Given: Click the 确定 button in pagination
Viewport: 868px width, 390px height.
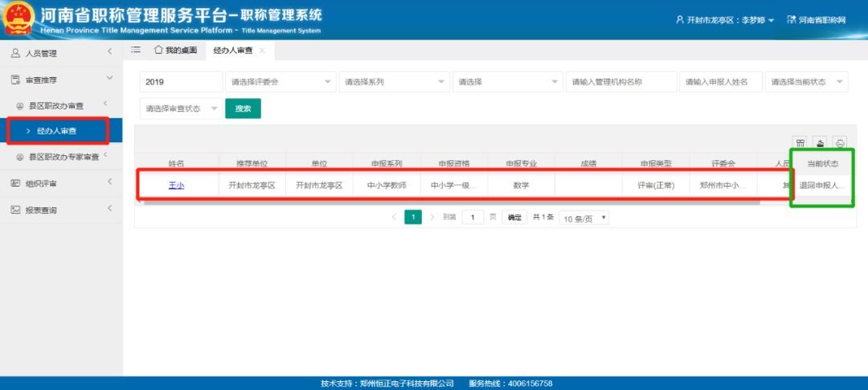Looking at the screenshot, I should [x=515, y=218].
